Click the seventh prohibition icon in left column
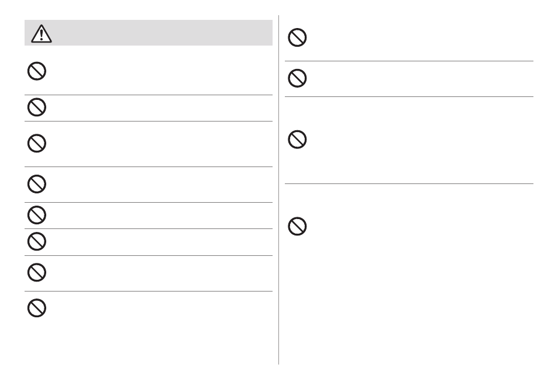 [37, 273]
